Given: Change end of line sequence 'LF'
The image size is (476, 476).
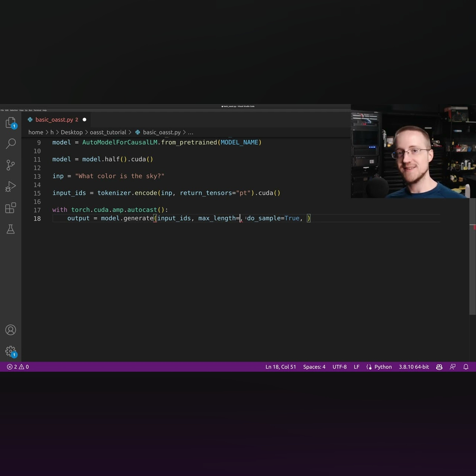Looking at the screenshot, I should (357, 367).
